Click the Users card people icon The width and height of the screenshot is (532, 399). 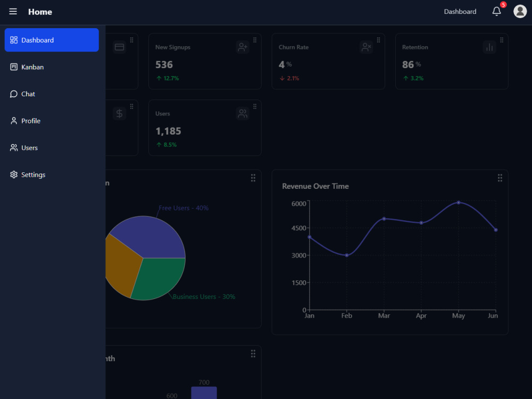pyautogui.click(x=243, y=114)
